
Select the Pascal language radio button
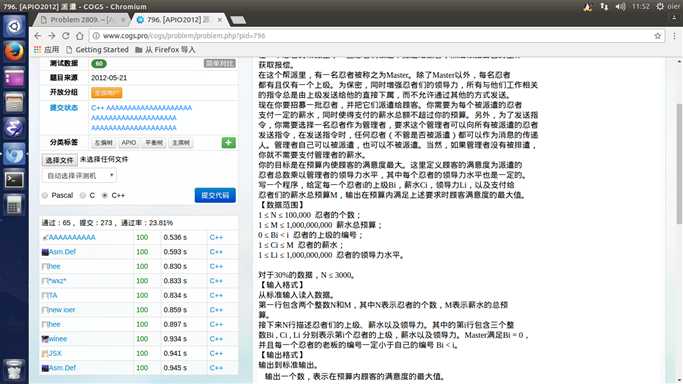click(x=45, y=195)
